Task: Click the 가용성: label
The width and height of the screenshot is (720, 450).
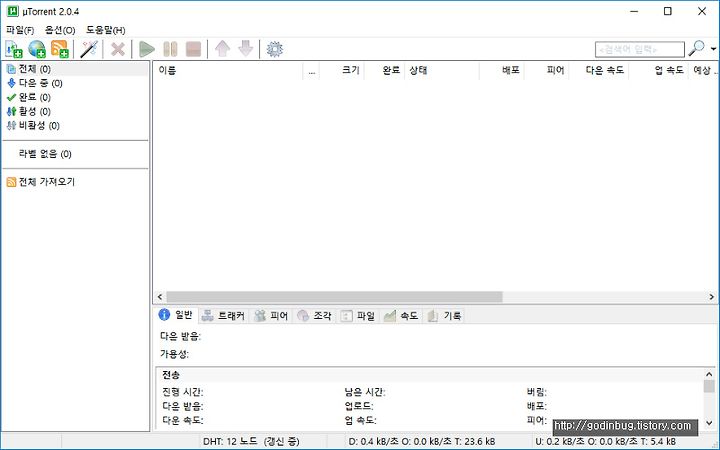Action: coord(174,354)
